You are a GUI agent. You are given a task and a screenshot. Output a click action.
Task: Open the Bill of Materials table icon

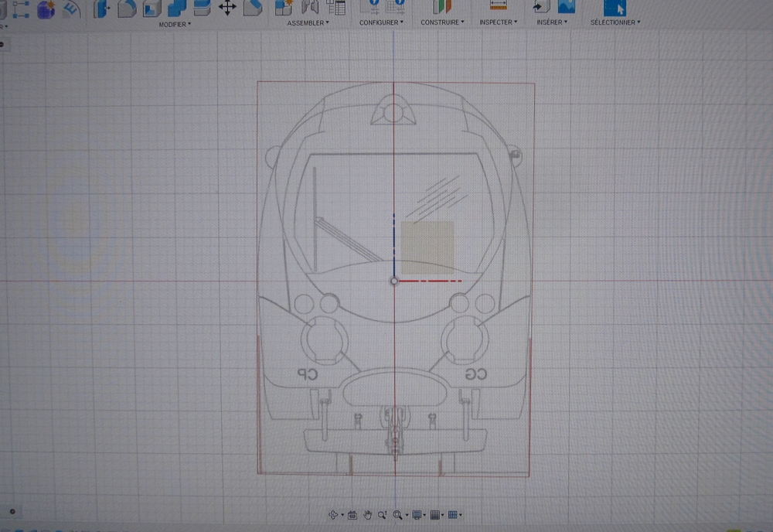(335, 7)
